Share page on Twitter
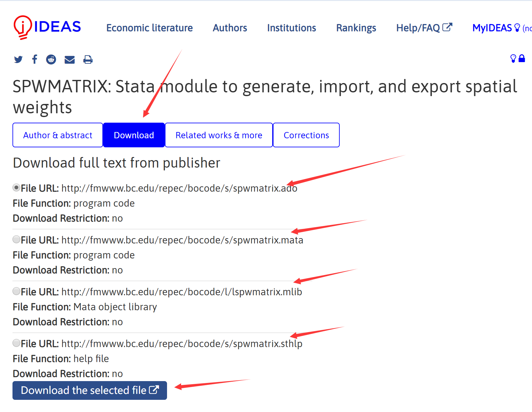This screenshot has height=412, width=532. pos(18,59)
